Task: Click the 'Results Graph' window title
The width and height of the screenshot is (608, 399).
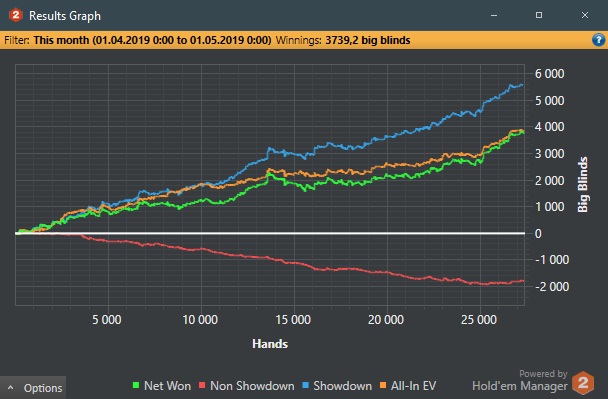Action: point(65,16)
